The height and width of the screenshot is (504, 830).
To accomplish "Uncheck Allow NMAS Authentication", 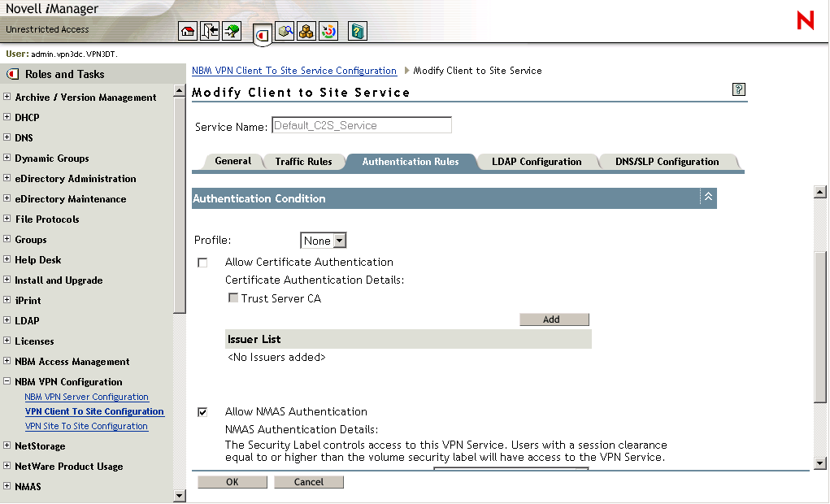I will pos(202,412).
